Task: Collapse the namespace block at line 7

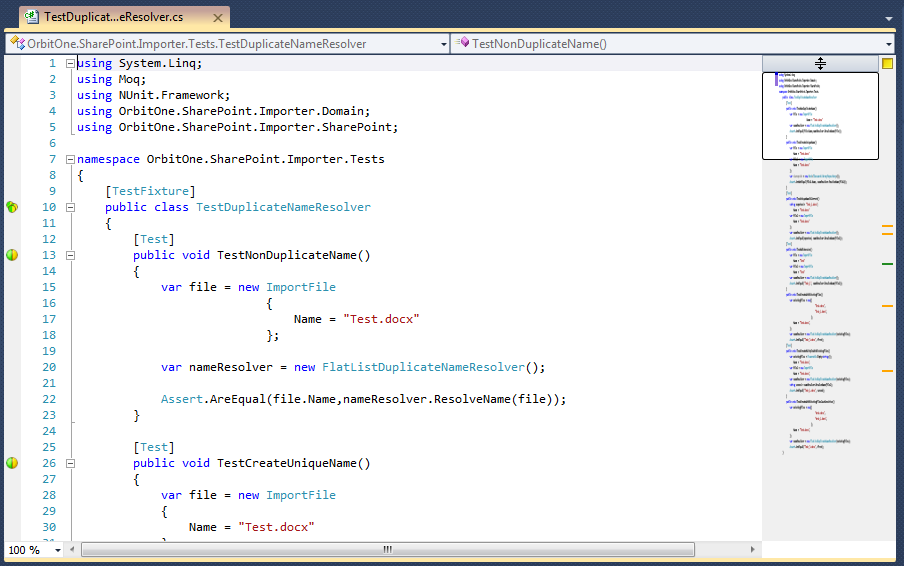Action: [x=70, y=159]
